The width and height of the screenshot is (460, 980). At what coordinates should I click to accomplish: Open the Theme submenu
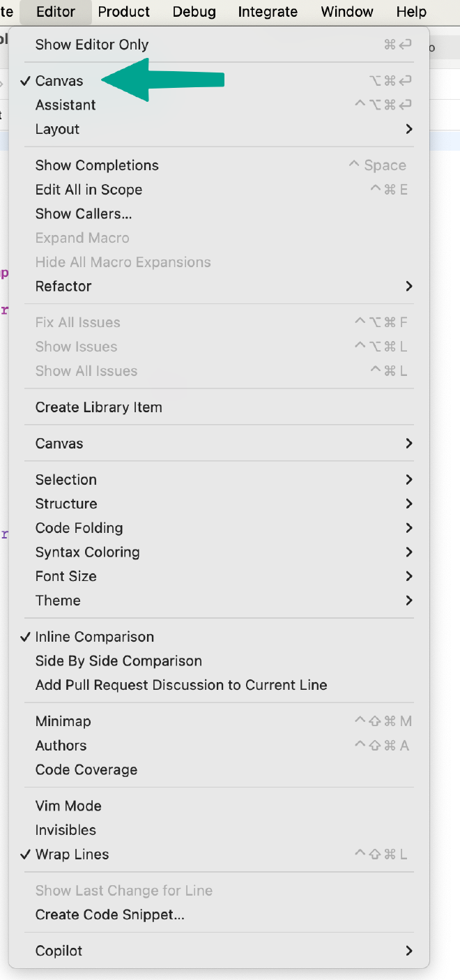coord(58,601)
